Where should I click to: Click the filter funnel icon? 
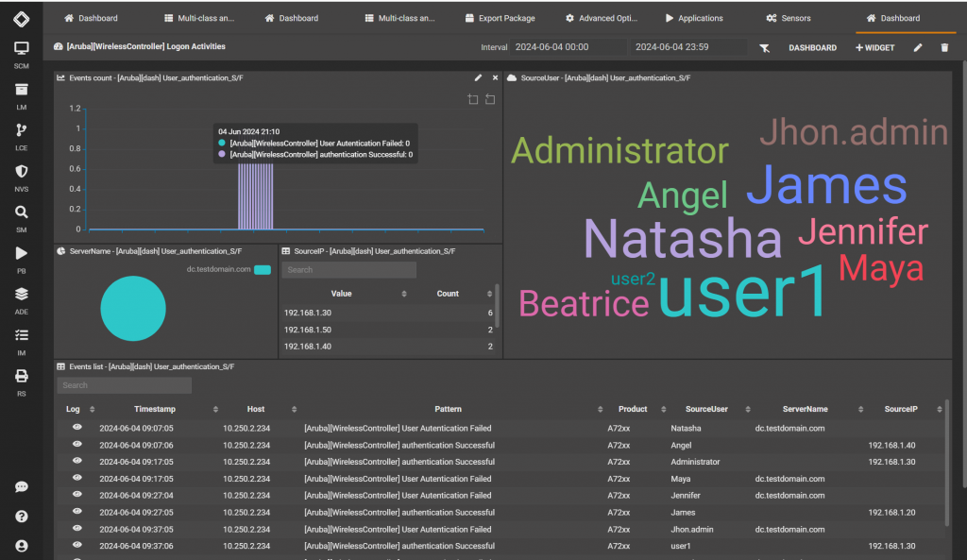tap(764, 48)
